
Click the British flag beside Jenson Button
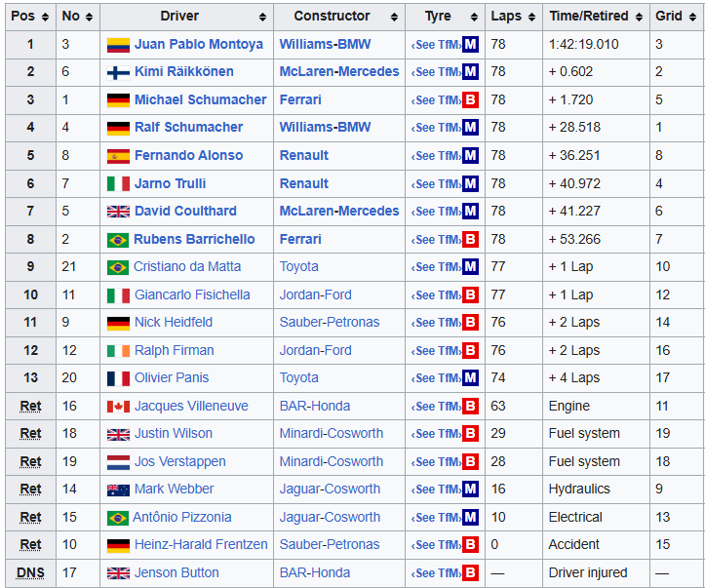click(x=118, y=572)
